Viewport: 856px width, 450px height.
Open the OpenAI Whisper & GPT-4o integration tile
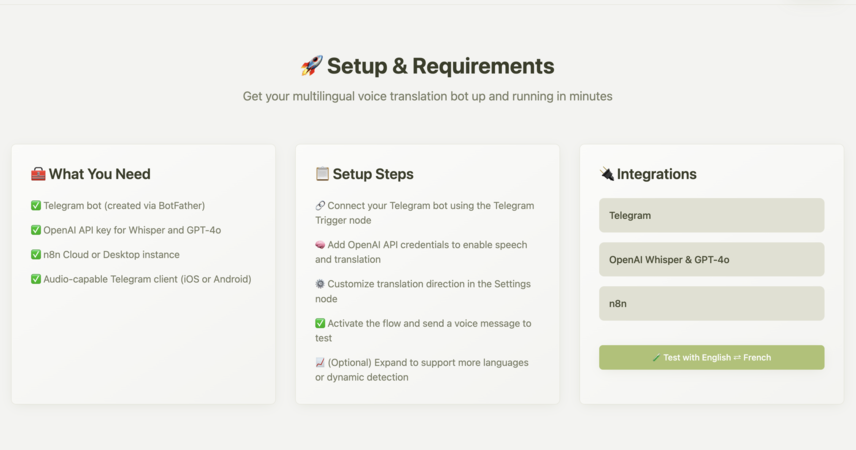tap(711, 259)
